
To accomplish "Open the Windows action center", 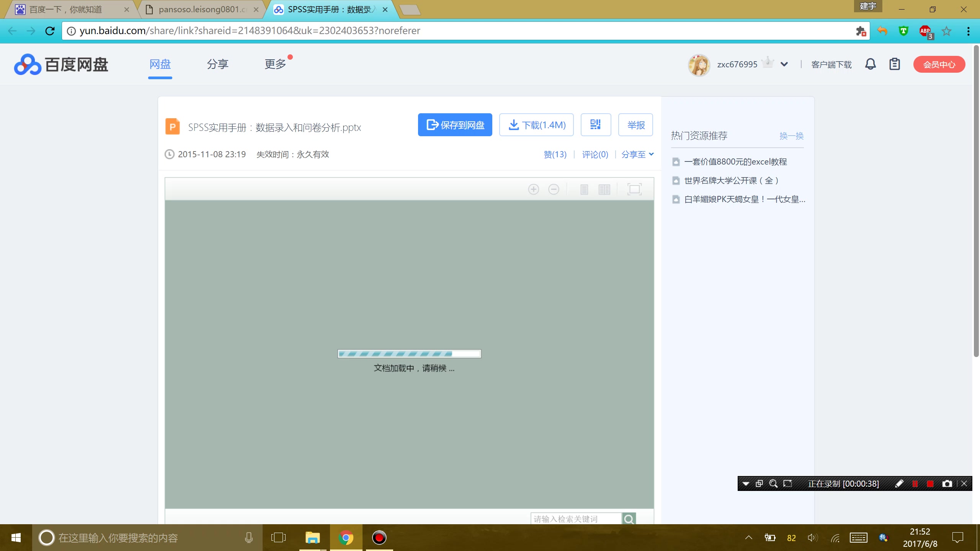I will (x=957, y=538).
